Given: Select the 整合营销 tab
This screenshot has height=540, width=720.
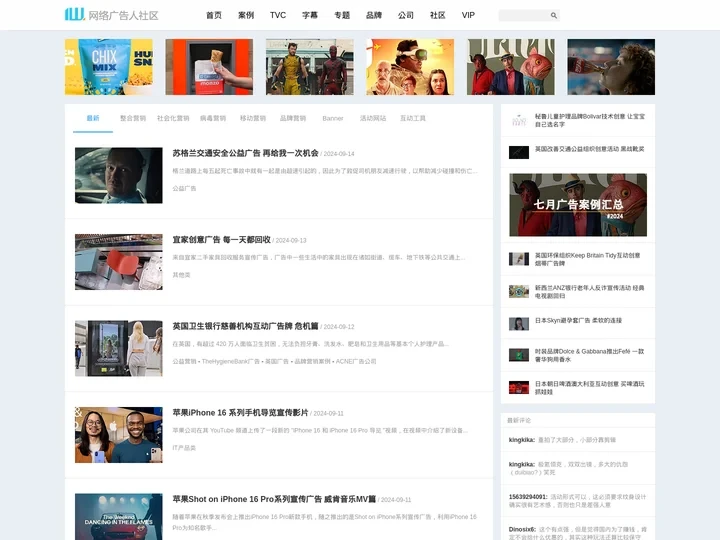Looking at the screenshot, I should pos(133,118).
